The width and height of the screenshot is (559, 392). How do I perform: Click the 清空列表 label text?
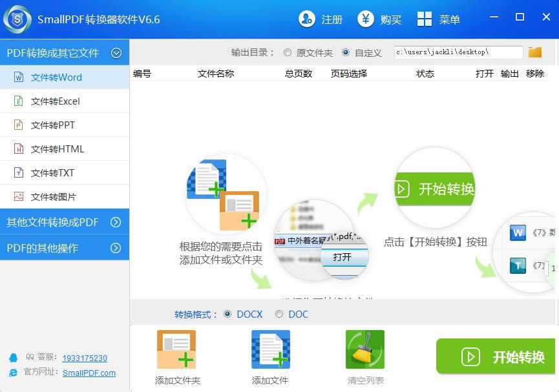pyautogui.click(x=365, y=380)
